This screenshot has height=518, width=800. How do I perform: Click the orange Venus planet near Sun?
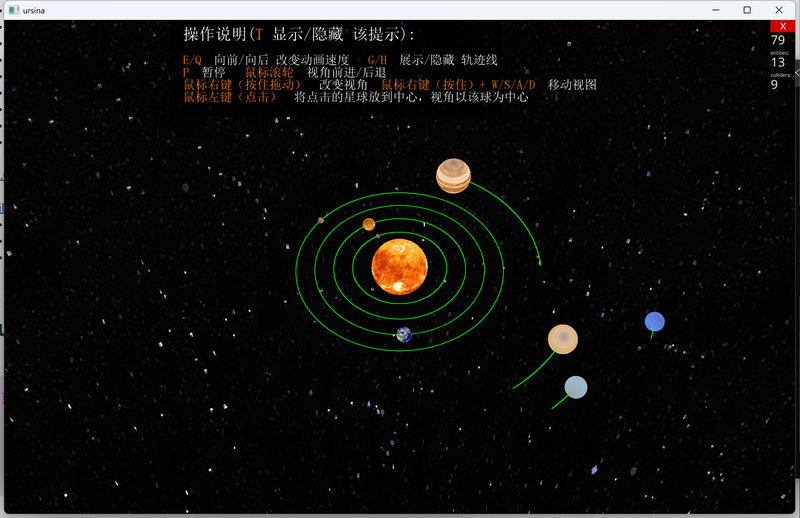coord(369,224)
